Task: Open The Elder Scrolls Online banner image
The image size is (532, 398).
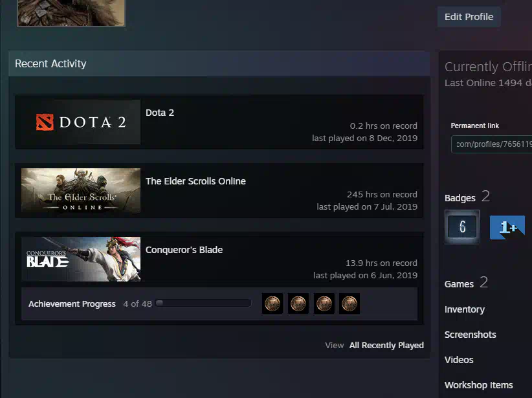Action: point(81,190)
